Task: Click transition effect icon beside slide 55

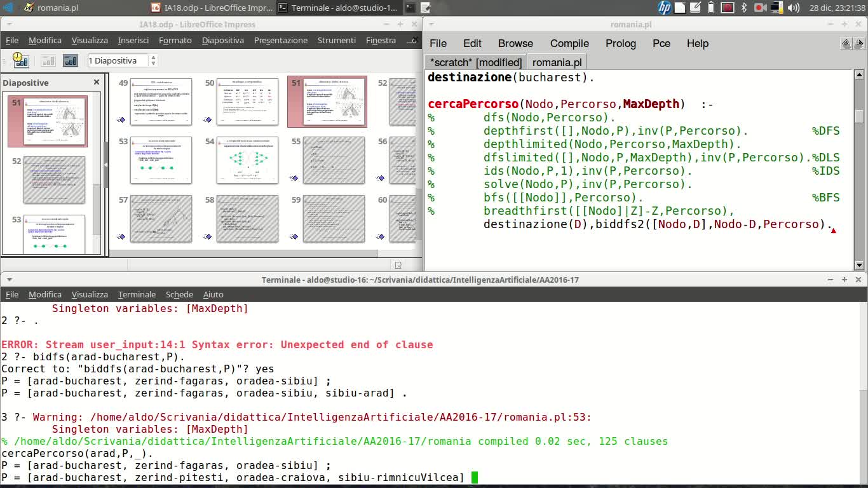Action: 294,179
